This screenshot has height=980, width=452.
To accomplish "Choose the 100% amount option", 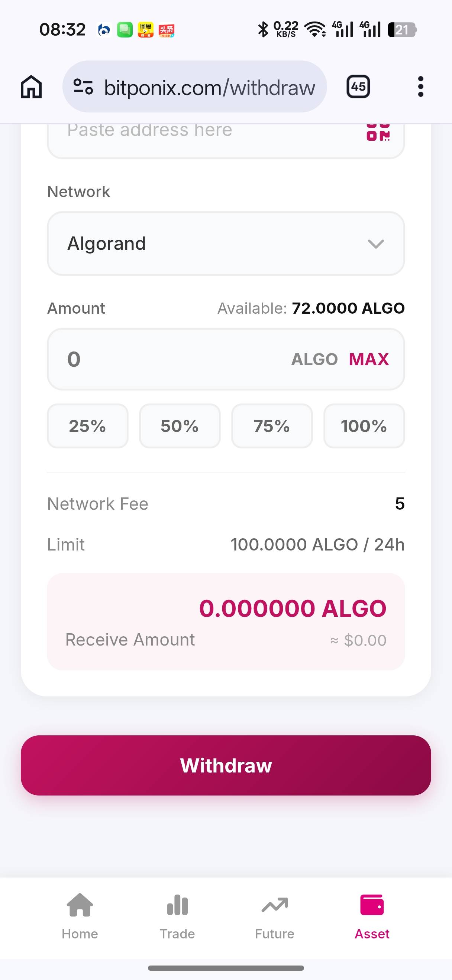I will click(364, 426).
